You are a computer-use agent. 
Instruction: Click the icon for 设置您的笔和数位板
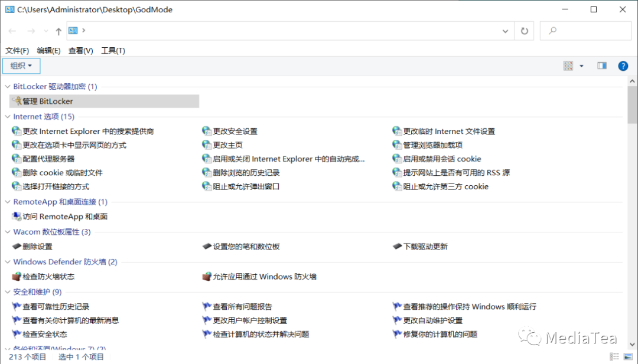click(207, 246)
